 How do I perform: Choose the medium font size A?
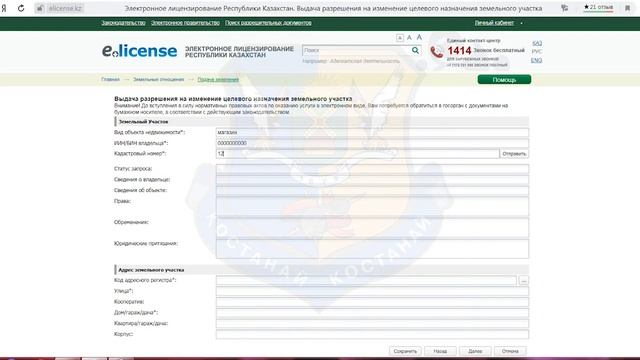pos(409,38)
